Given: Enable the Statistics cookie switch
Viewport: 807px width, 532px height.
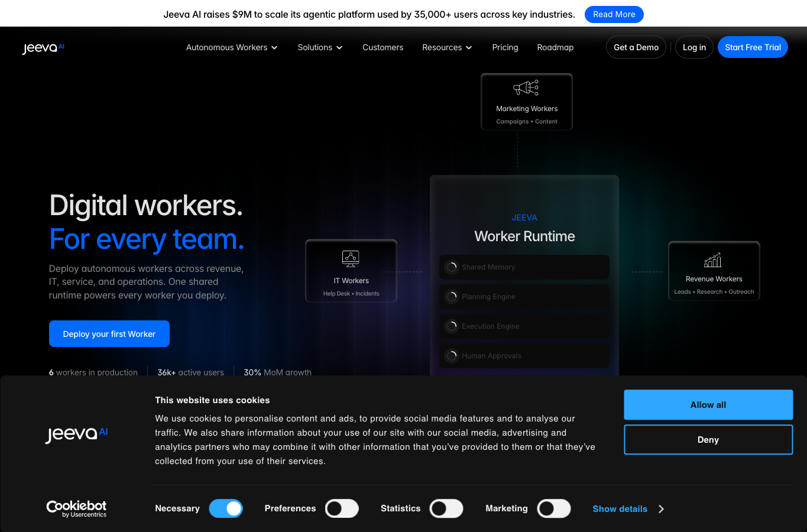Looking at the screenshot, I should tap(446, 508).
